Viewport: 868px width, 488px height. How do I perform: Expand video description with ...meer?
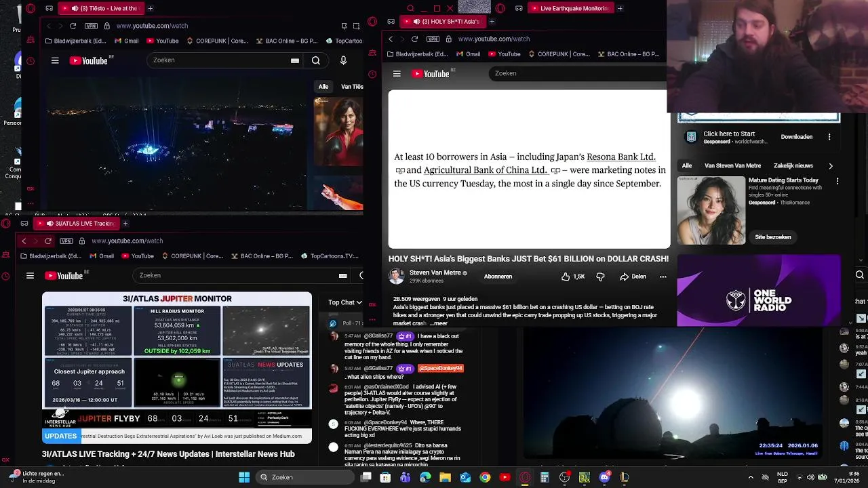pyautogui.click(x=439, y=323)
